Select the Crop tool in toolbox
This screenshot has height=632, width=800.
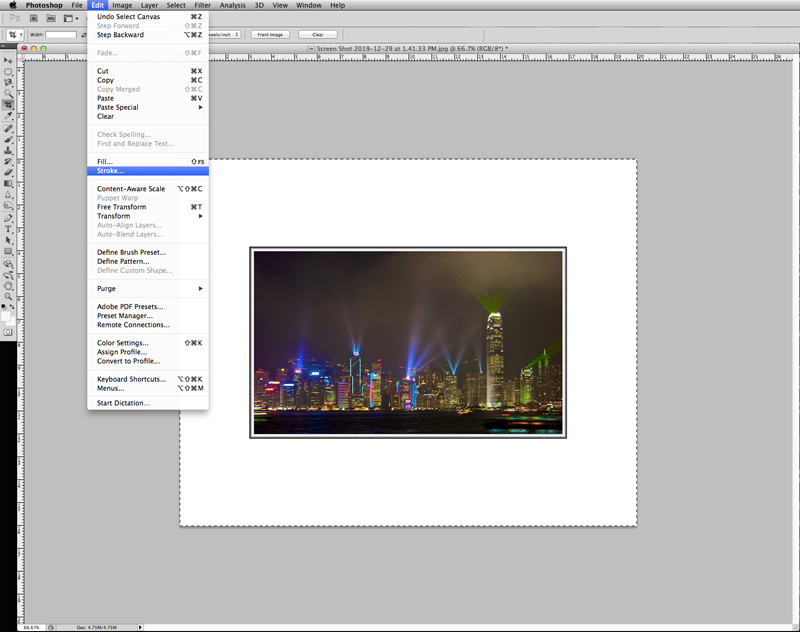(9, 104)
